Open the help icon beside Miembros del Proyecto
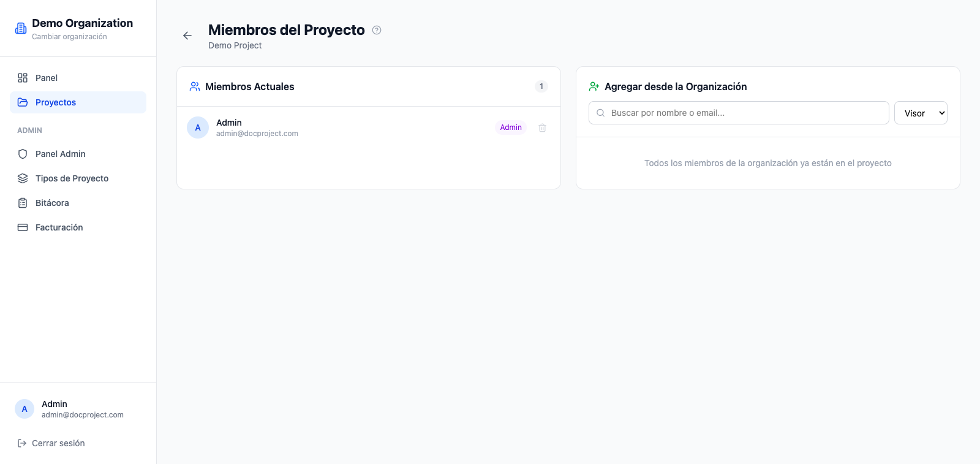980x464 pixels. click(x=377, y=30)
